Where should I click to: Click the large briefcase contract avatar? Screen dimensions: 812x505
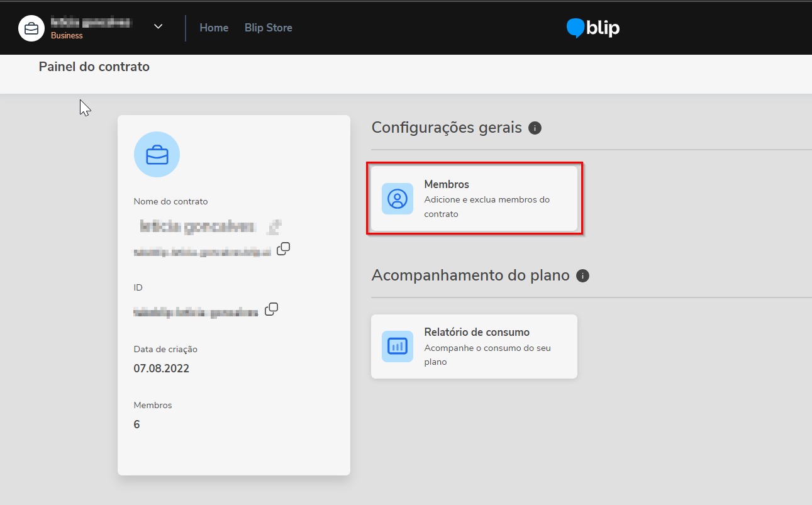(157, 155)
